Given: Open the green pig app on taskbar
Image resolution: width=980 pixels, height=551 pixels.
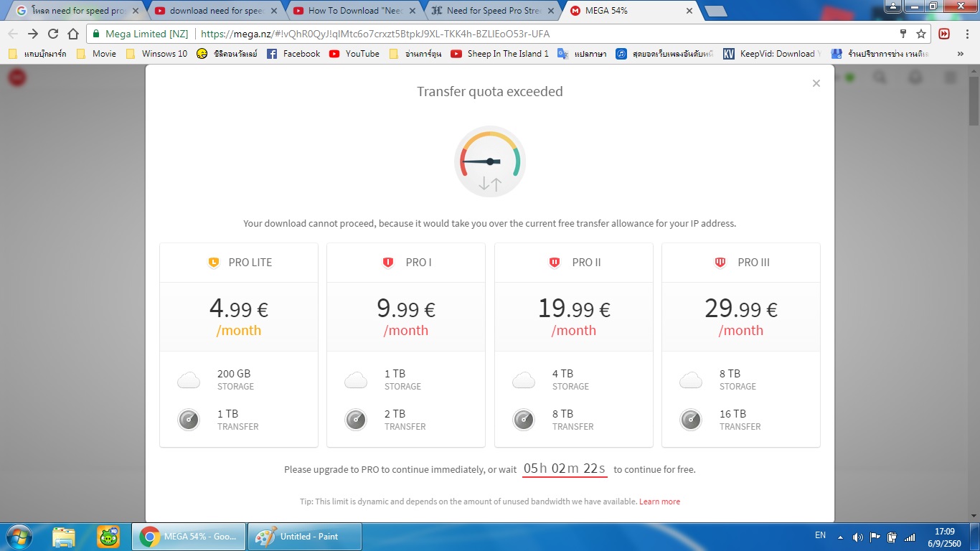Looking at the screenshot, I should (108, 537).
